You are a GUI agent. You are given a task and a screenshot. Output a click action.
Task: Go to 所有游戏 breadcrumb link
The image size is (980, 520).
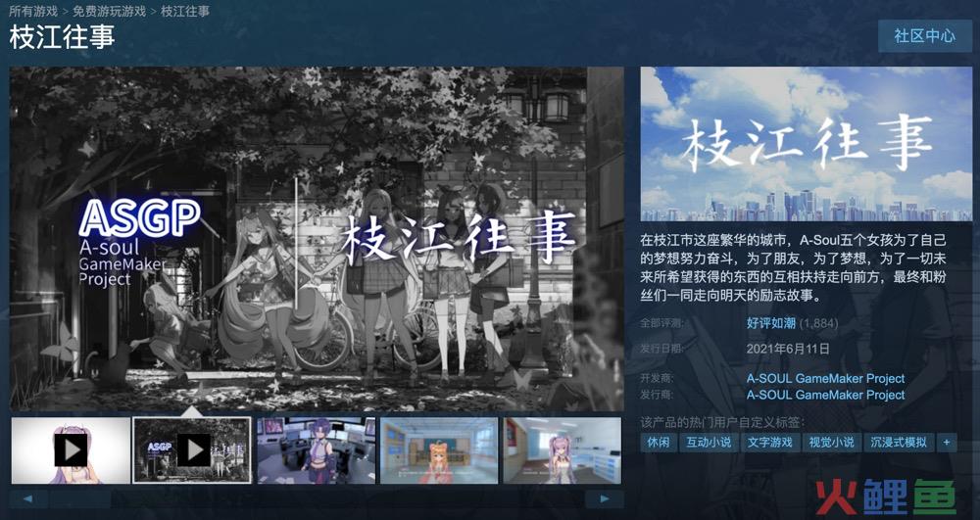tap(33, 11)
